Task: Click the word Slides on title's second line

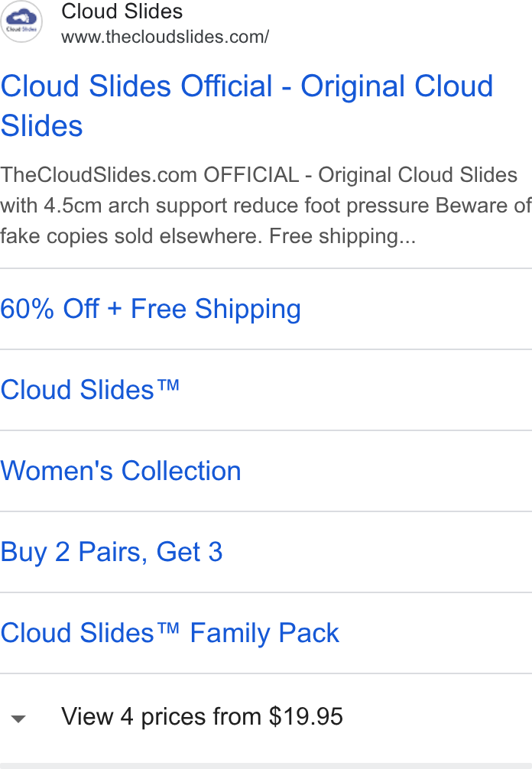Action: coord(42,126)
